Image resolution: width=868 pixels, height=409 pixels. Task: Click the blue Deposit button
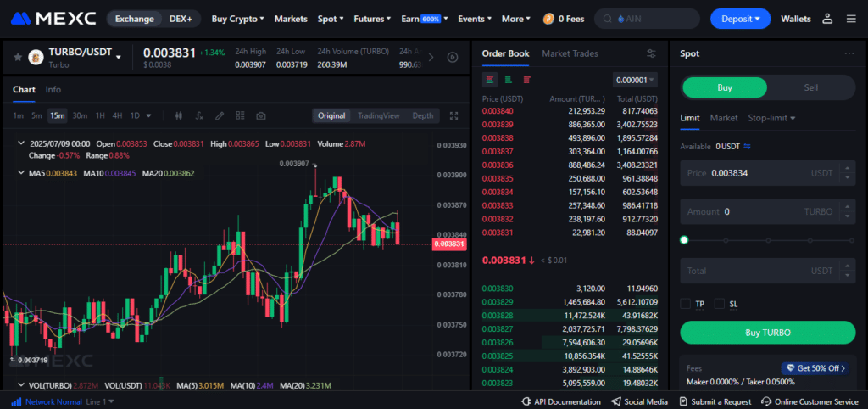740,19
